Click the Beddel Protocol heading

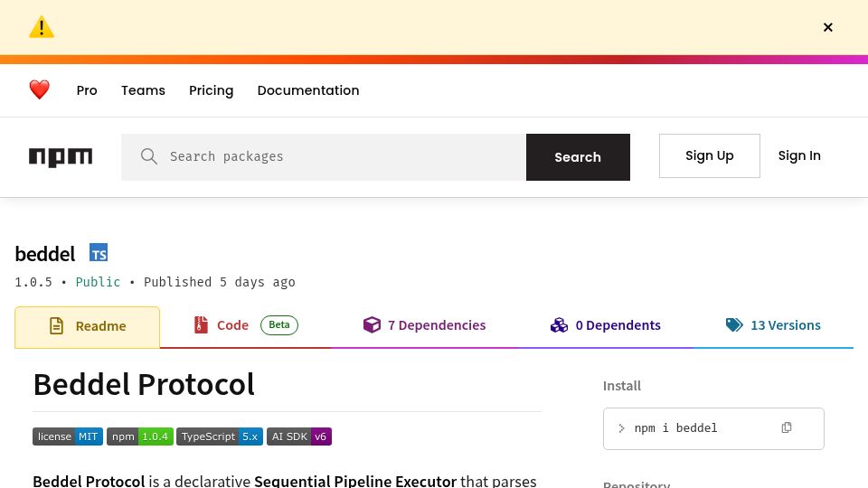point(144,385)
